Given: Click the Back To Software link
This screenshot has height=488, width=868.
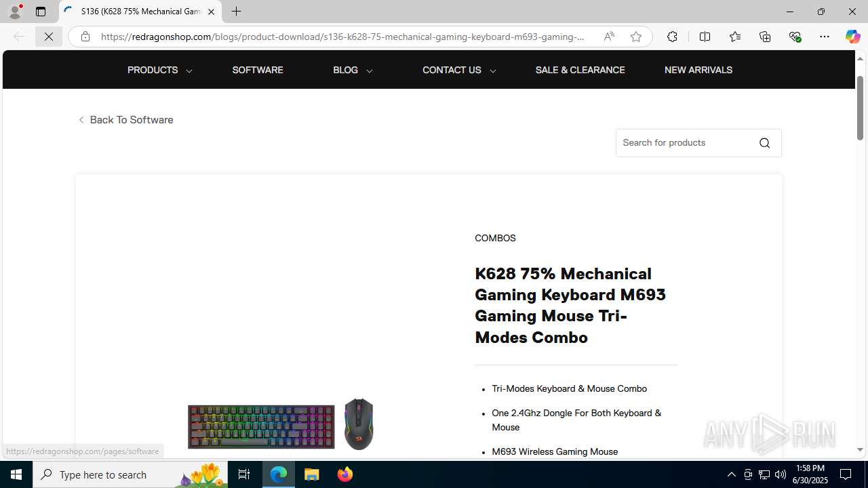Looking at the screenshot, I should 125,120.
